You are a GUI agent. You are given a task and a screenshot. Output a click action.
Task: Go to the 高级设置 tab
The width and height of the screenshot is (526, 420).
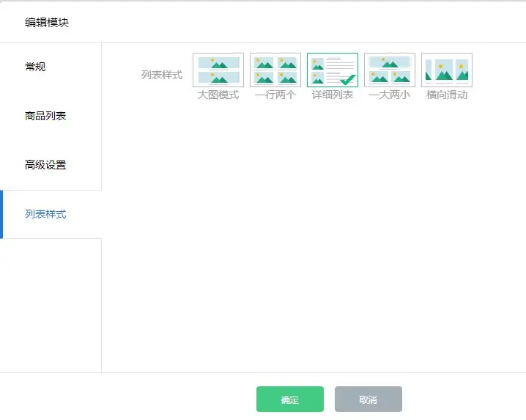(x=45, y=165)
